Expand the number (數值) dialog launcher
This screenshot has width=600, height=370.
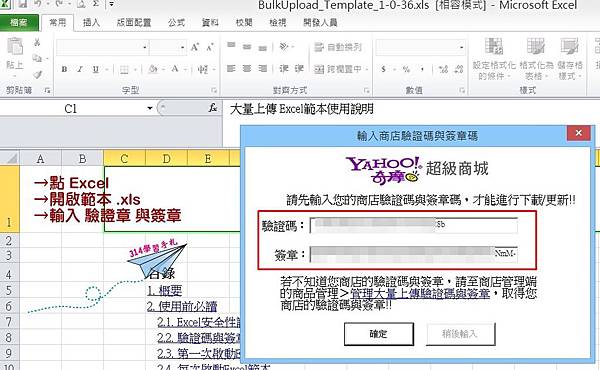[462, 90]
